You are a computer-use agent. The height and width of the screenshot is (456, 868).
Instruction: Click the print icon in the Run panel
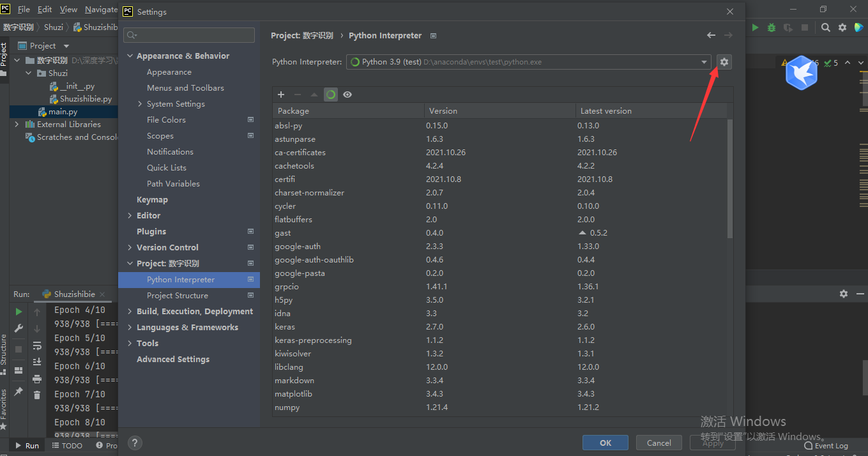click(37, 379)
